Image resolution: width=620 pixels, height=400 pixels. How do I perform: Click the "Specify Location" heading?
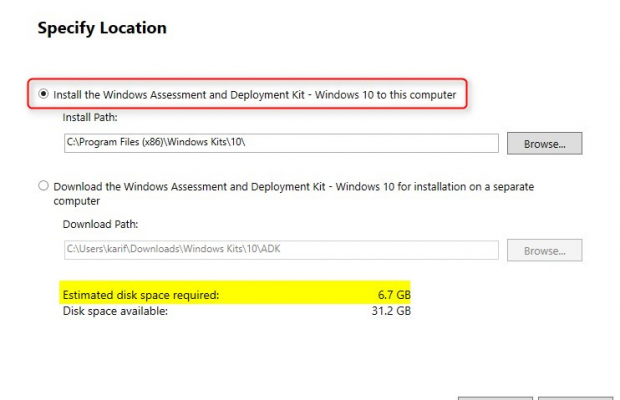pos(102,28)
